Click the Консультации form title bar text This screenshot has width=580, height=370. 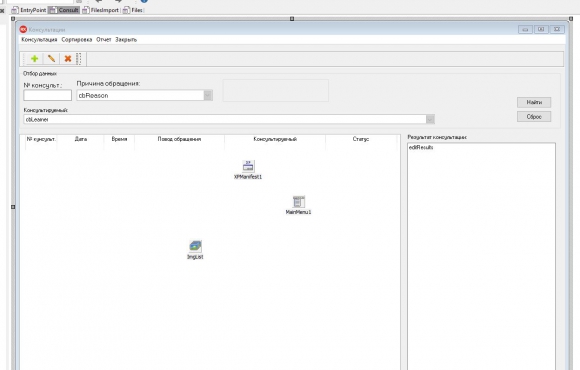pos(47,30)
